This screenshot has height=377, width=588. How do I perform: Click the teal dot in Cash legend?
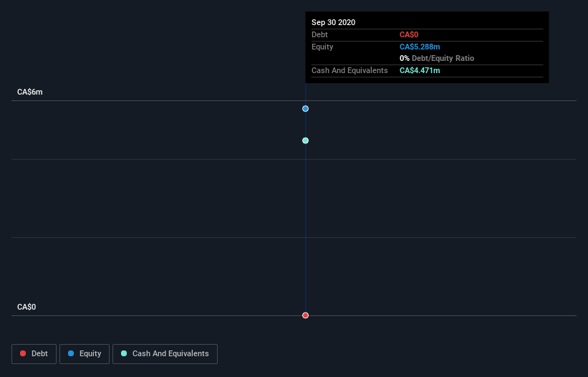click(x=124, y=353)
